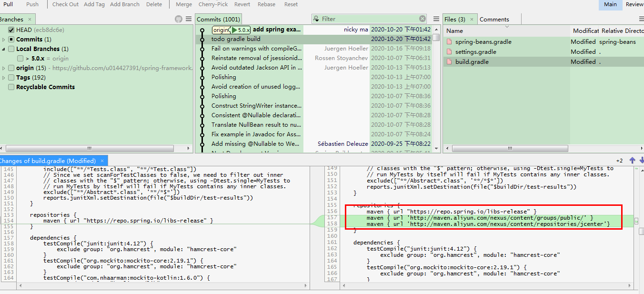Image resolution: width=644 pixels, height=294 pixels.
Task: Click Pull toolbar button
Action: pos(8,4)
